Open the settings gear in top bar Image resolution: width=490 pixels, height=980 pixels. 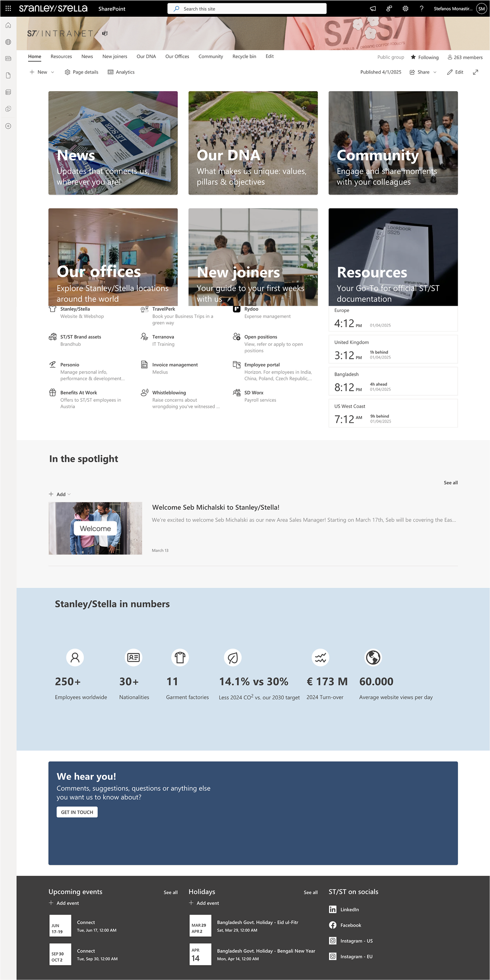pos(405,9)
